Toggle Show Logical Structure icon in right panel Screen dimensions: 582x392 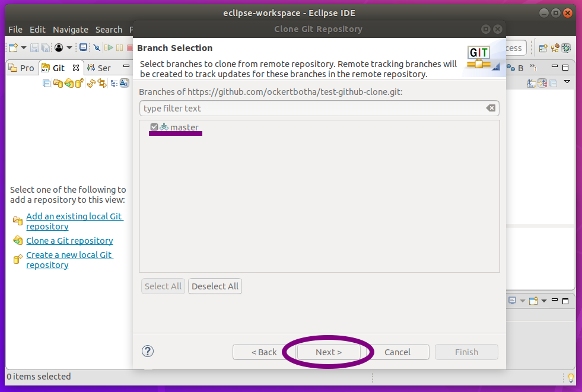point(532,83)
